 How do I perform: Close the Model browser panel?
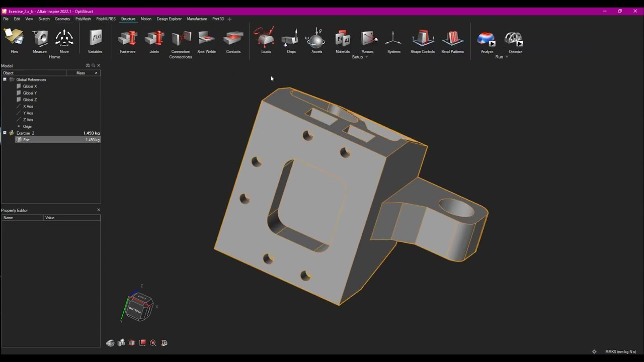pos(99,65)
